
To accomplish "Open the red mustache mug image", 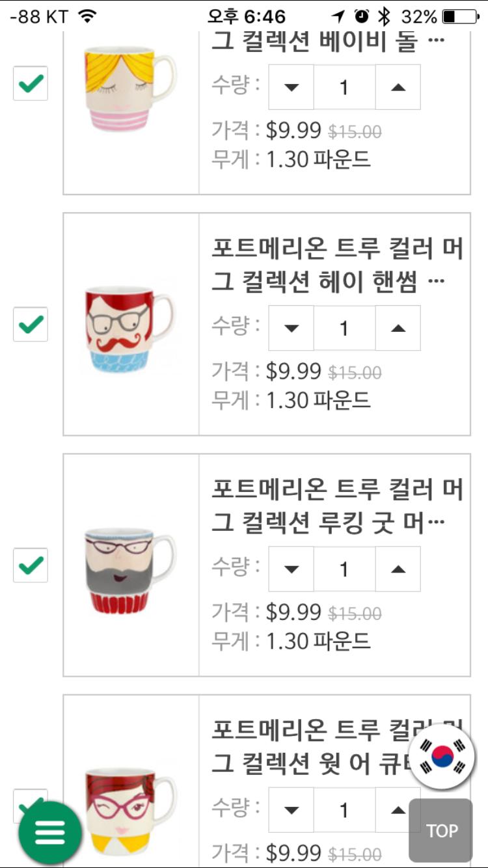I will (130, 329).
